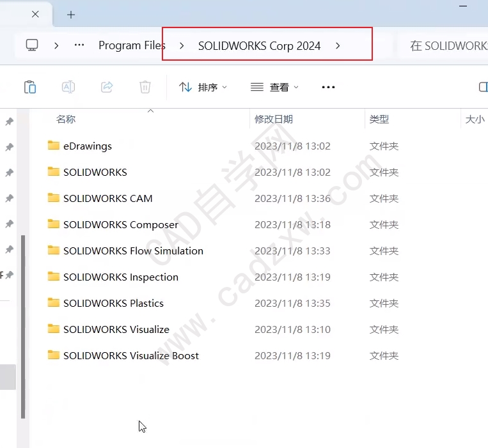Screen dimensions: 488x448
Task: Select the SOLIDWORKS CAM folder icon
Action: [x=54, y=197]
